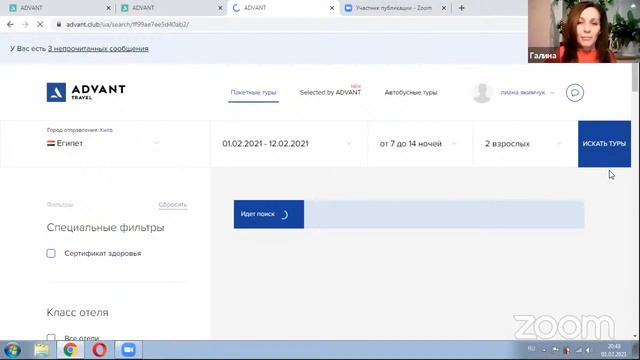Close the first ADVANT tab
640x360 pixels.
(x=108, y=8)
